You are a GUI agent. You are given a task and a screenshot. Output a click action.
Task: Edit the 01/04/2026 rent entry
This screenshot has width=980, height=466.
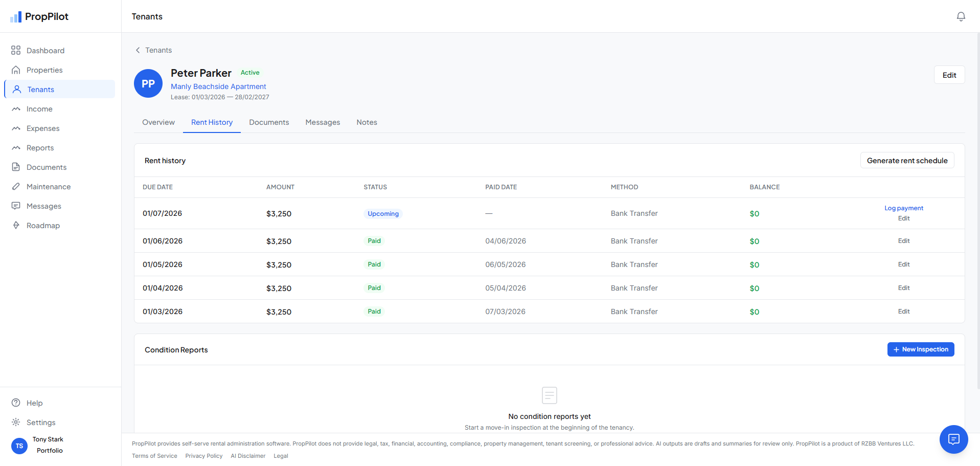coord(904,288)
